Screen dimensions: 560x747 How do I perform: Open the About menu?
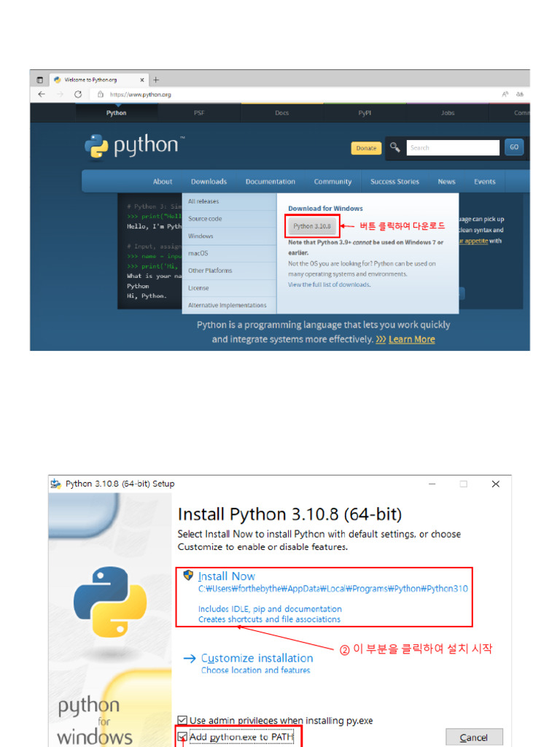coord(163,182)
